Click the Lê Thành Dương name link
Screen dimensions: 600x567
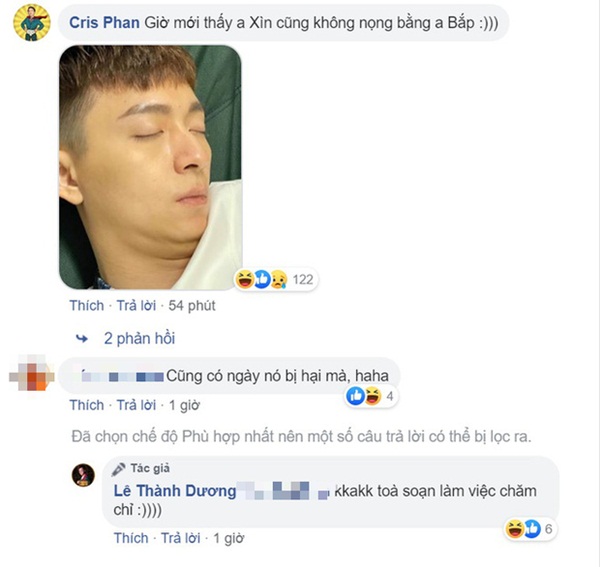click(175, 491)
